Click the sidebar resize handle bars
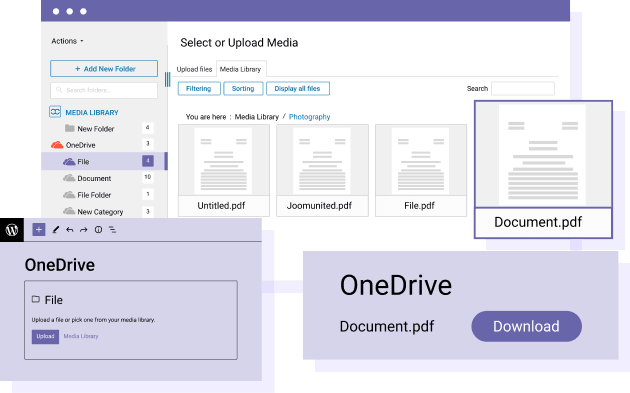630x393 pixels. coord(168,80)
